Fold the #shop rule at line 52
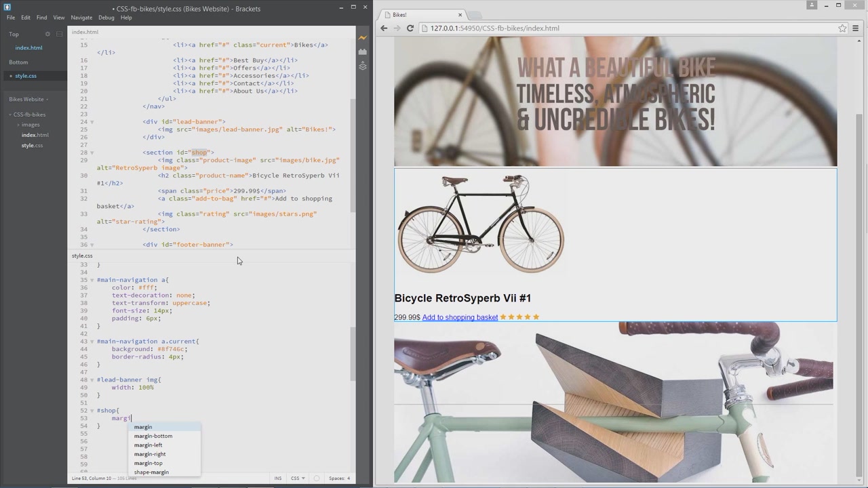Screen dimensions: 868x488 (x=92, y=411)
